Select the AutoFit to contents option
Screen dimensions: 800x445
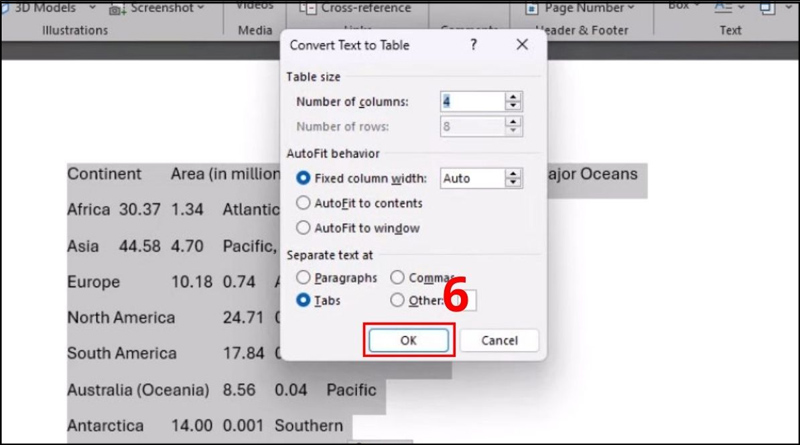304,203
